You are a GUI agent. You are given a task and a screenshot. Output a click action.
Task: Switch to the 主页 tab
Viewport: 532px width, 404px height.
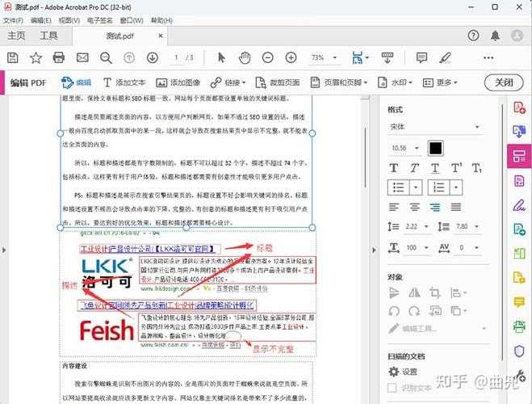point(16,36)
